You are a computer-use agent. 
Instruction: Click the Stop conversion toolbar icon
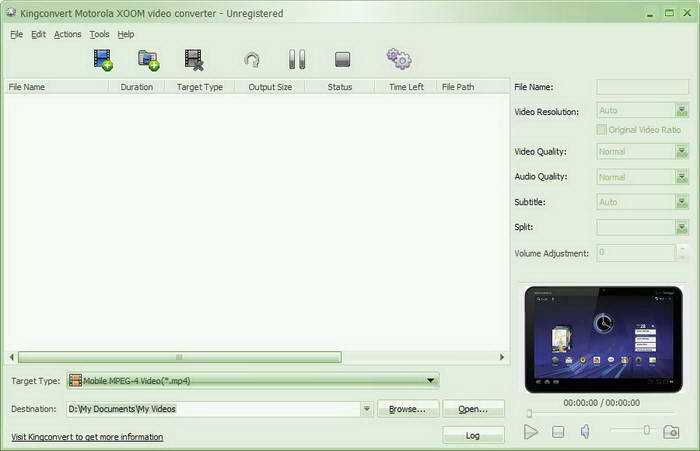point(342,60)
